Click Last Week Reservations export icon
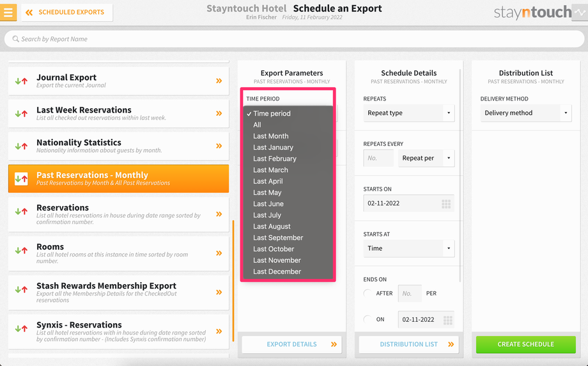This screenshot has width=588, height=366. click(x=21, y=113)
